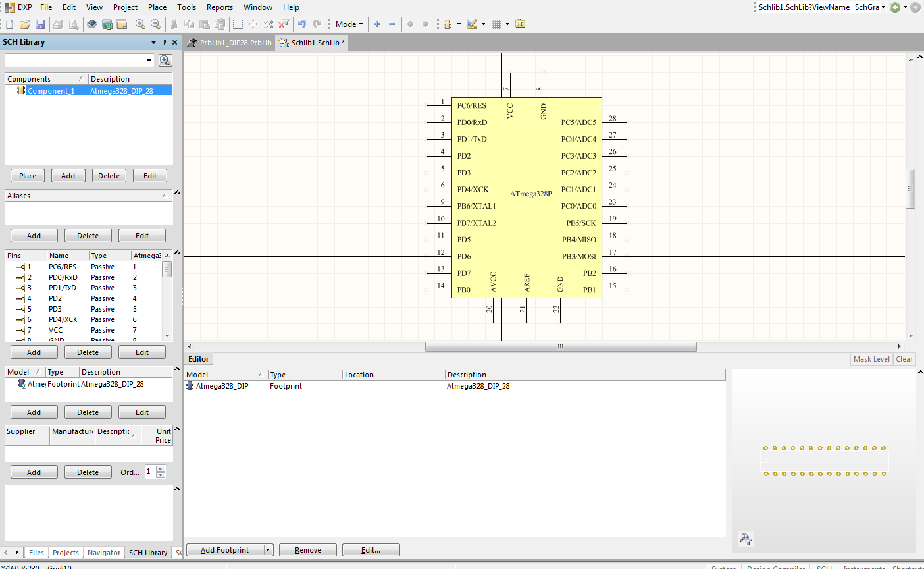The height and width of the screenshot is (569, 924).
Task: Open the Add Footprint dropdown arrow
Action: [268, 550]
